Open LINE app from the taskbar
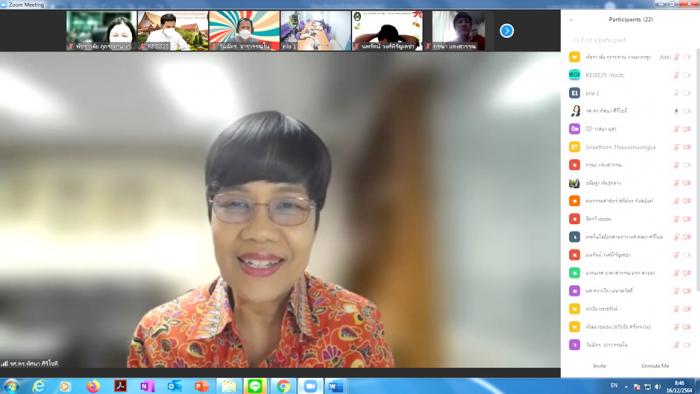Viewport: 700px width, 394px height. pyautogui.click(x=255, y=386)
